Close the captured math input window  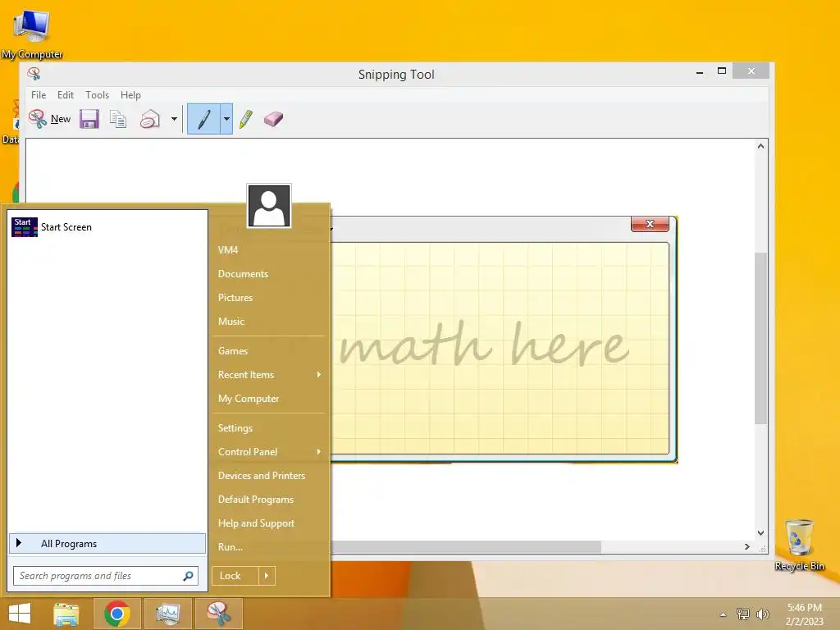coord(650,224)
